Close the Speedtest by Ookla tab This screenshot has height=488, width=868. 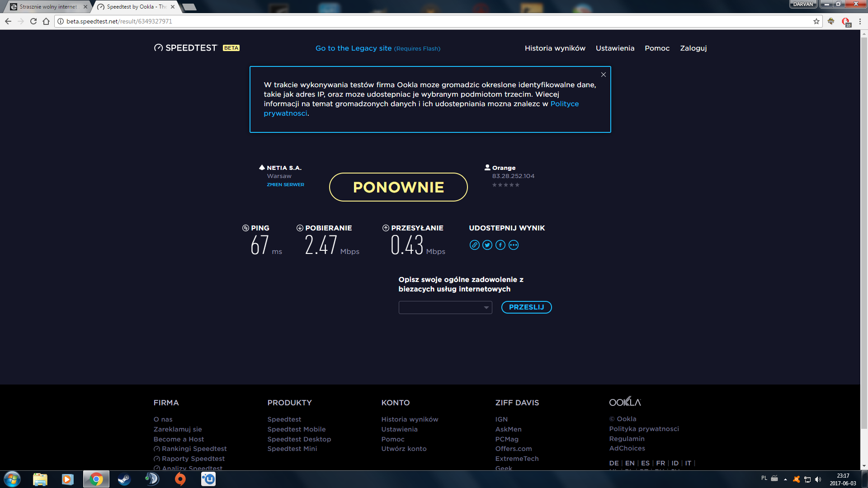pyautogui.click(x=173, y=7)
